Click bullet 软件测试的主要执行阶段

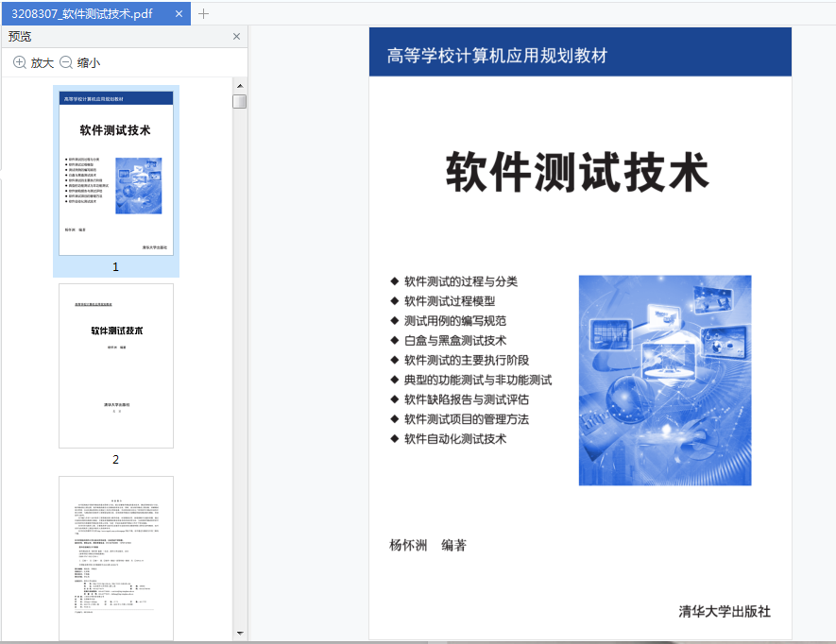[467, 361]
